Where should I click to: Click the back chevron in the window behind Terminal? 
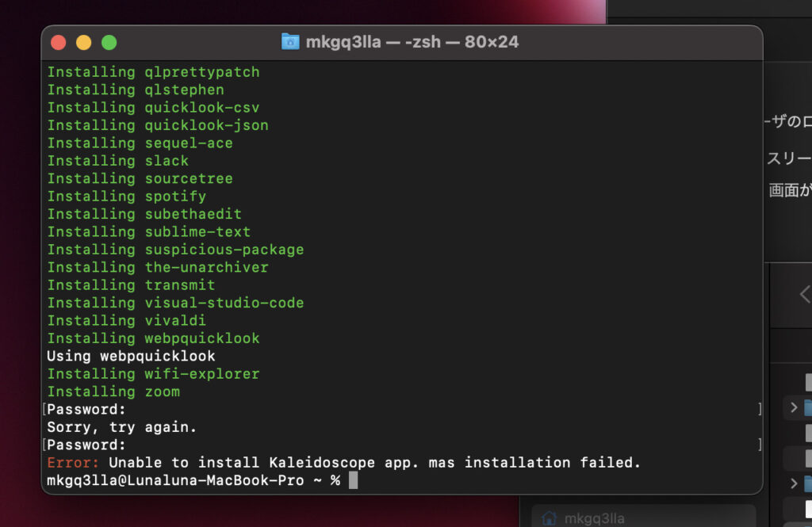point(804,294)
